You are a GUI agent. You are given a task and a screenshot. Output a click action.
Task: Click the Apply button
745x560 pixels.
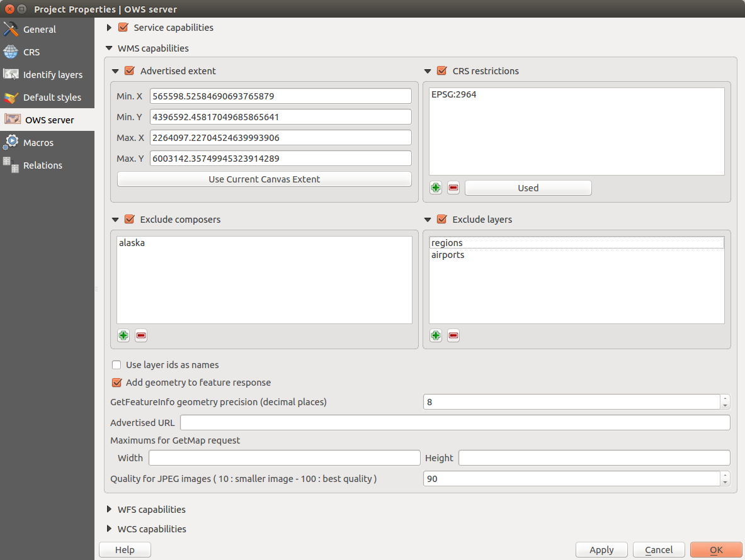(601, 550)
